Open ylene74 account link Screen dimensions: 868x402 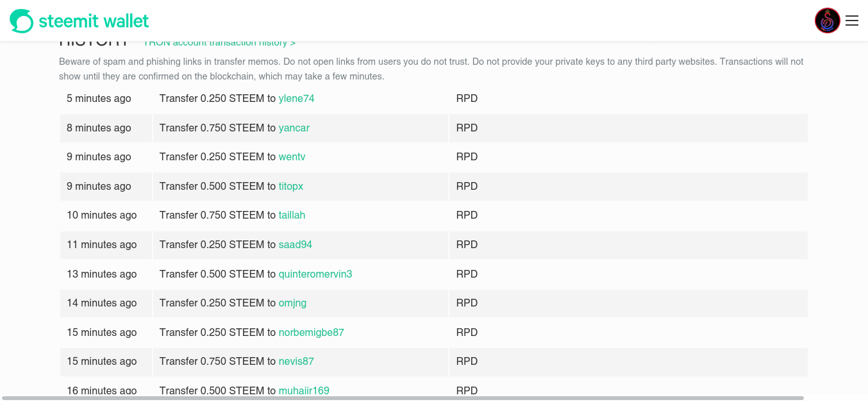[296, 99]
